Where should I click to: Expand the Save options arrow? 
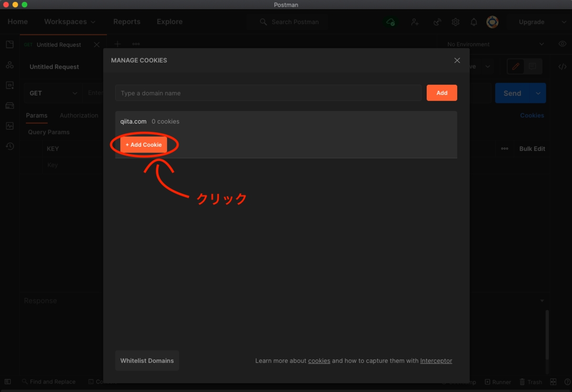488,67
